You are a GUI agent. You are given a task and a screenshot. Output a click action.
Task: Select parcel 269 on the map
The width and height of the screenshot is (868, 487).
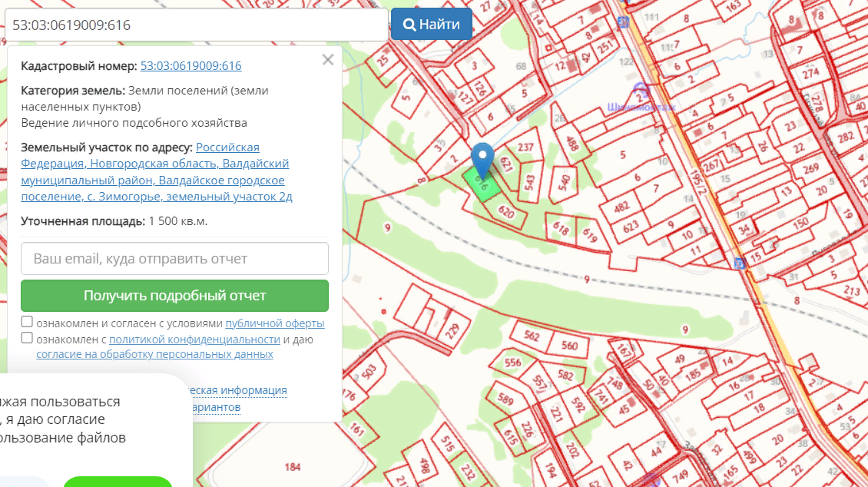pyautogui.click(x=810, y=167)
